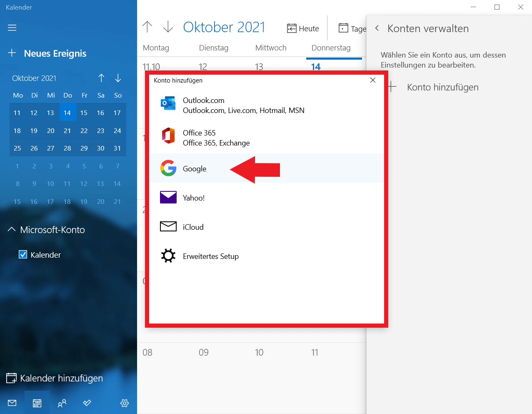Switch to the Mail app icon
The height and width of the screenshot is (414, 532).
coord(12,403)
